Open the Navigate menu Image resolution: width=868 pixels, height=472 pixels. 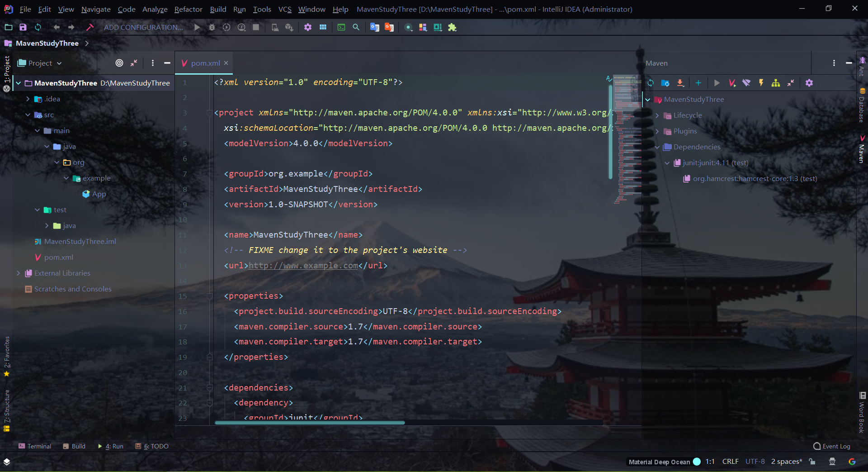[x=96, y=9]
